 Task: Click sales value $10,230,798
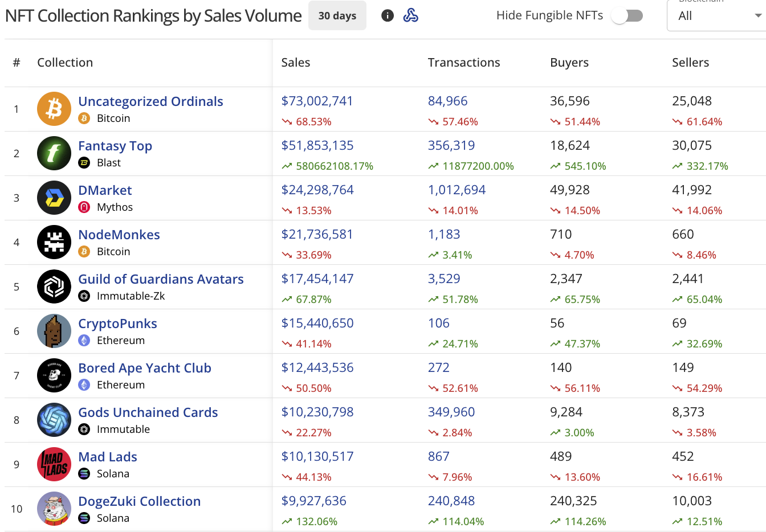pyautogui.click(x=317, y=412)
